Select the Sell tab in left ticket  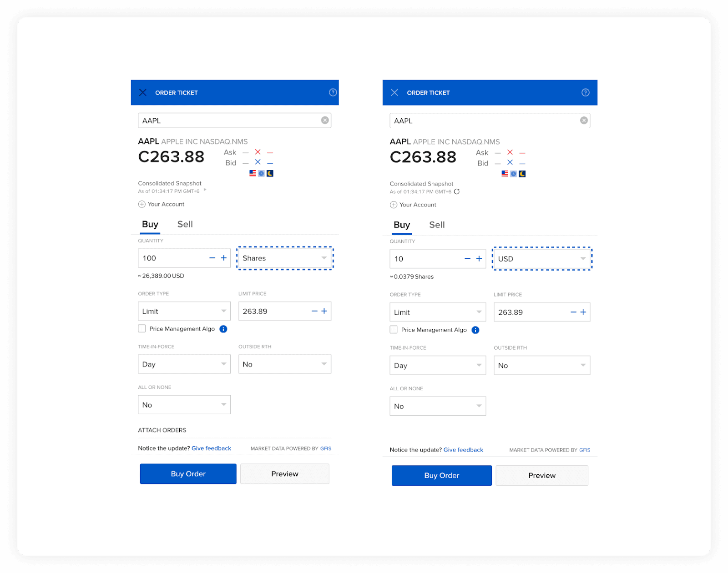(x=185, y=224)
